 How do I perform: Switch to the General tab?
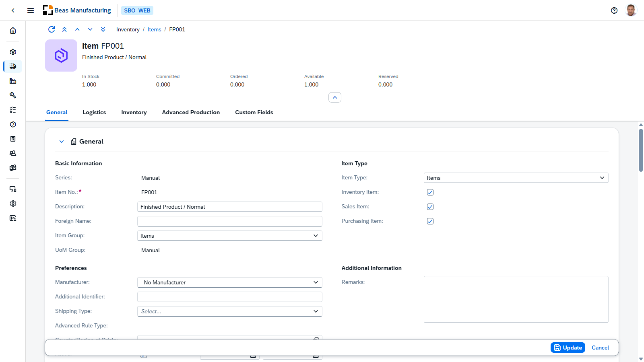pos(57,113)
